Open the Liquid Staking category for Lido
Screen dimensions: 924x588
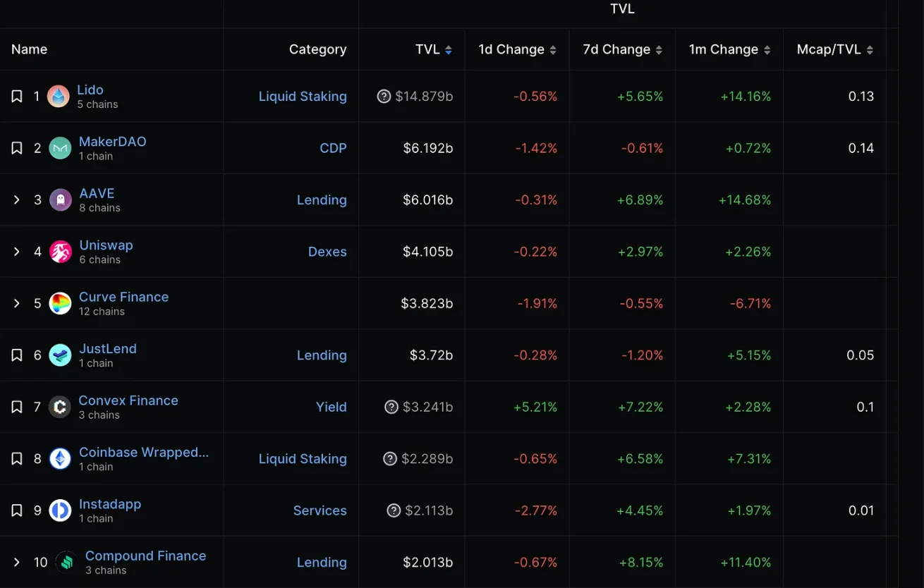303,97
